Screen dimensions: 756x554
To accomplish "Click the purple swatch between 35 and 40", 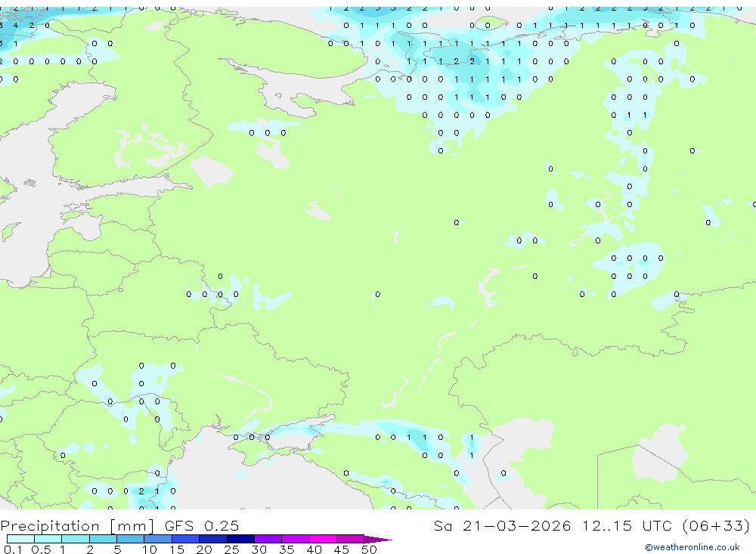I will [296, 539].
